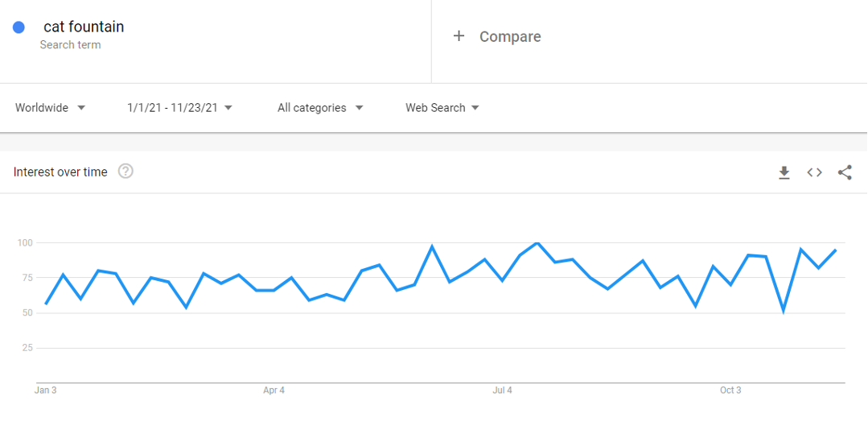Edit the cat fountain search term
This screenshot has height=426, width=868.
point(84,27)
